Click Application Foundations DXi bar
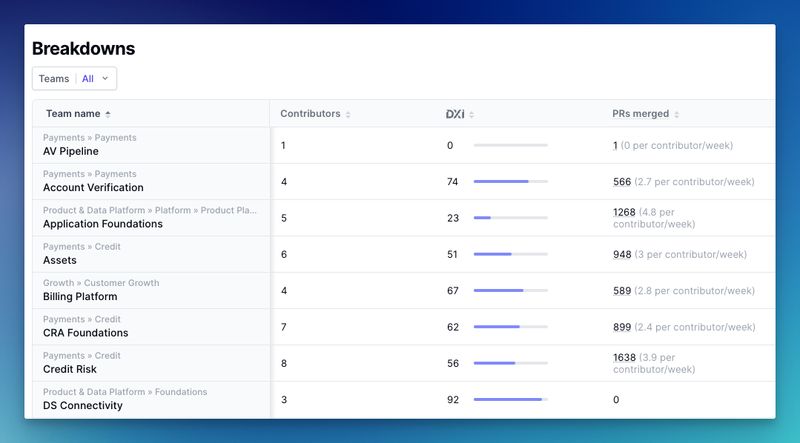The height and width of the screenshot is (443, 800). pyautogui.click(x=511, y=218)
